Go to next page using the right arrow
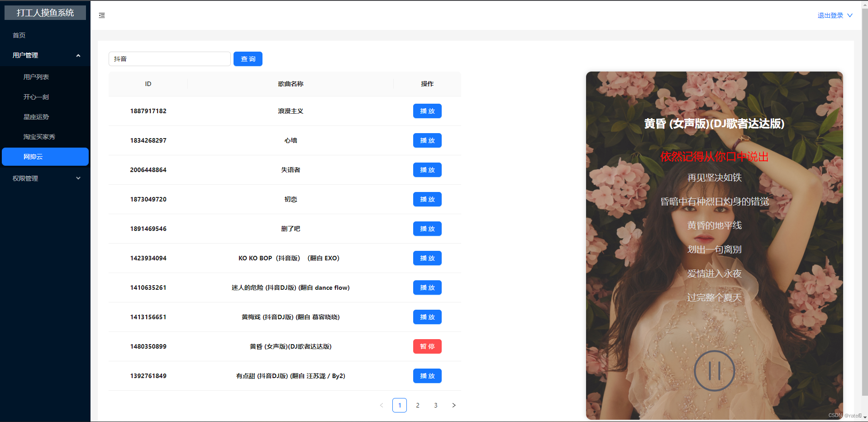Screen dimensions: 868x422 point(454,405)
